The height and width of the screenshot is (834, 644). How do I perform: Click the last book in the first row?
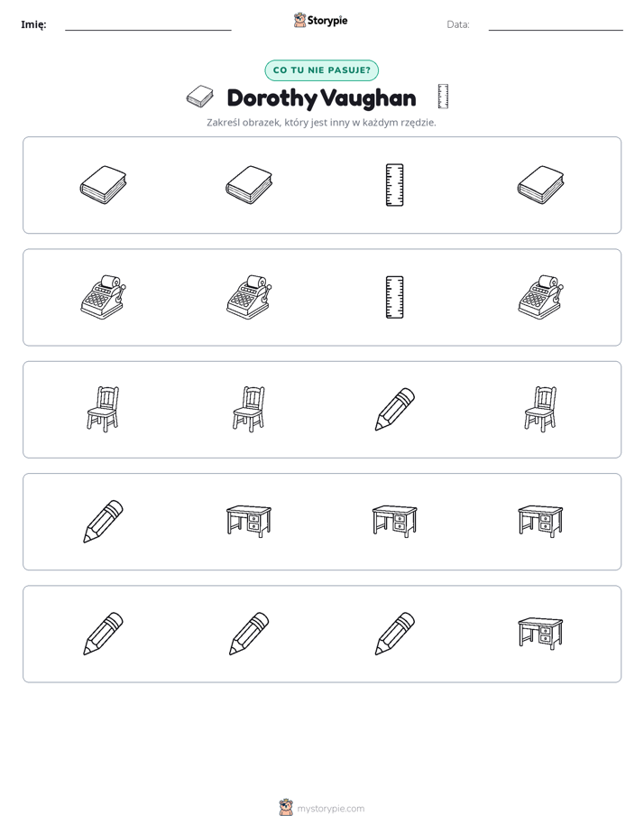click(540, 184)
